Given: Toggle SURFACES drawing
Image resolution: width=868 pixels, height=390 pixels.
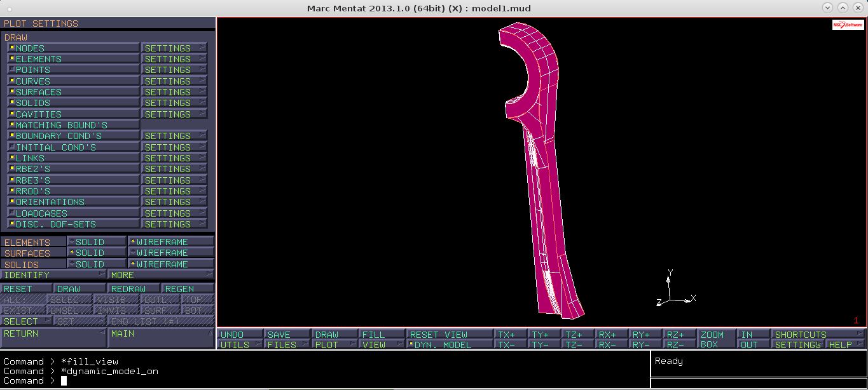Looking at the screenshot, I should coord(73,92).
